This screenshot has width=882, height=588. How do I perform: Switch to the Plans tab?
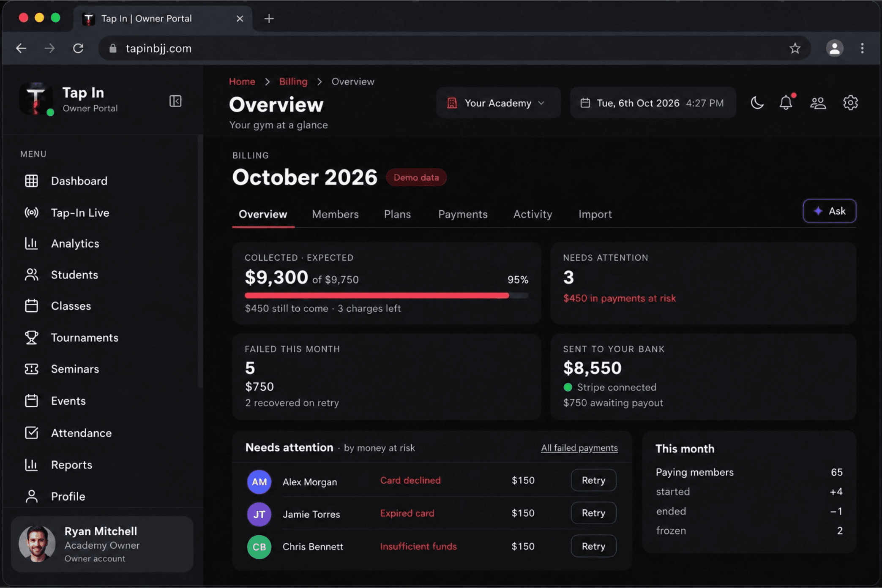click(x=397, y=214)
